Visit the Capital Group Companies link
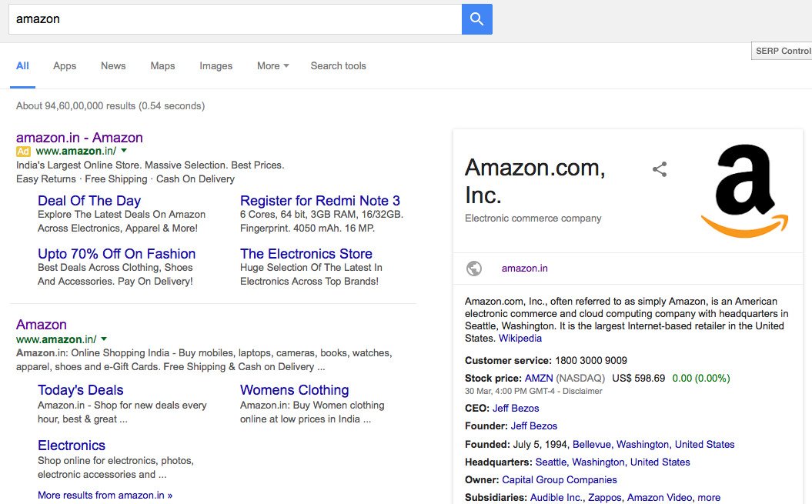 [560, 479]
